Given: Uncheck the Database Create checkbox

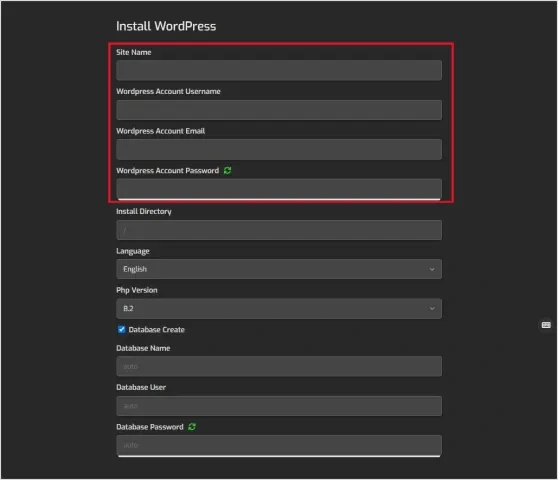Looking at the screenshot, I should [121, 329].
